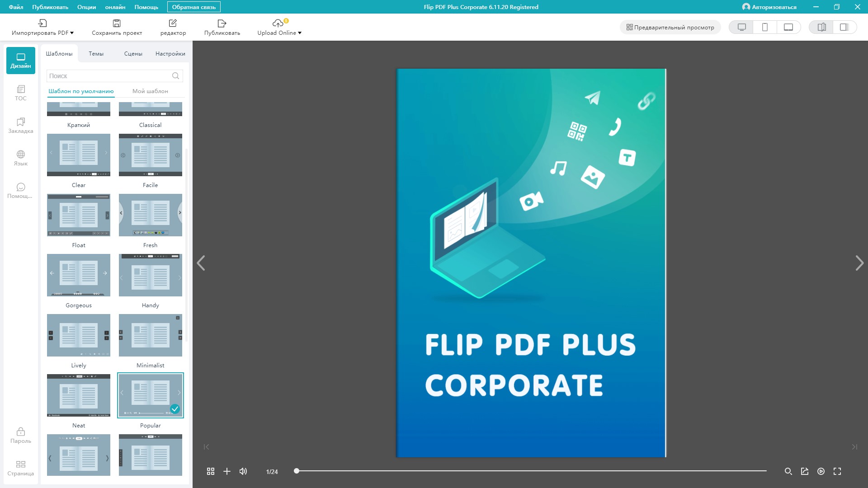Flip to the next page arrow

click(859, 263)
